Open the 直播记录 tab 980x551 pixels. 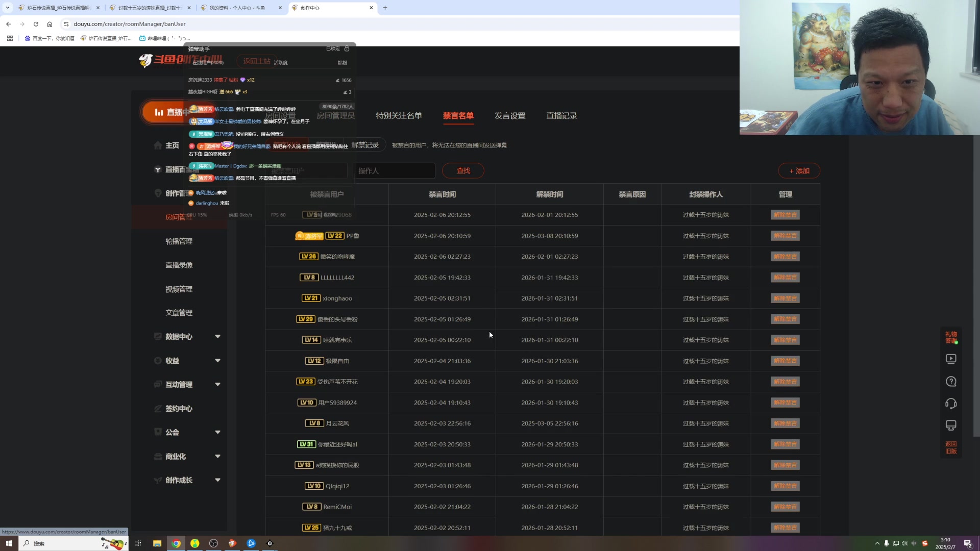(561, 116)
